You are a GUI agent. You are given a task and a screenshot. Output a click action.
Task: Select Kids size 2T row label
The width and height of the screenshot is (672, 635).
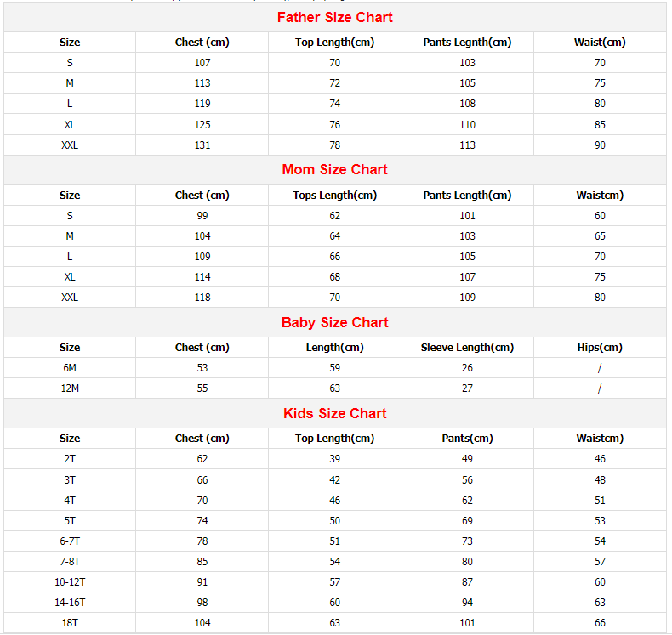click(70, 458)
